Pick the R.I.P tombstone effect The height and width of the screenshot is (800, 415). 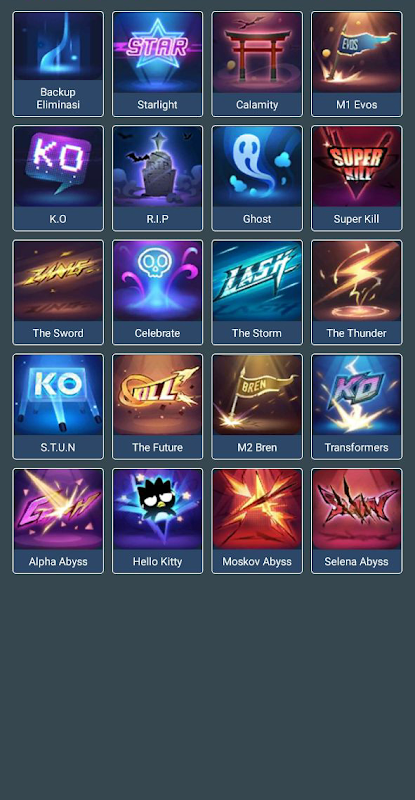pos(157,179)
